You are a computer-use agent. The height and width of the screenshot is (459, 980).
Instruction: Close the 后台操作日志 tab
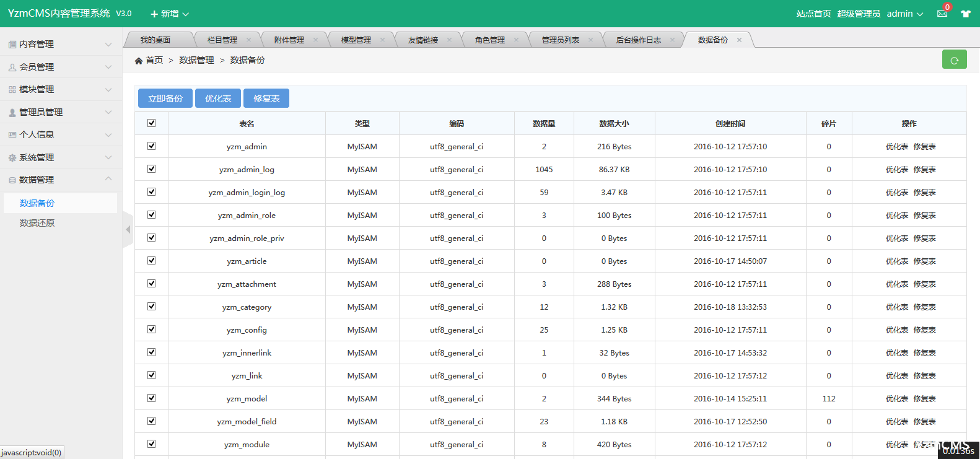pos(672,40)
